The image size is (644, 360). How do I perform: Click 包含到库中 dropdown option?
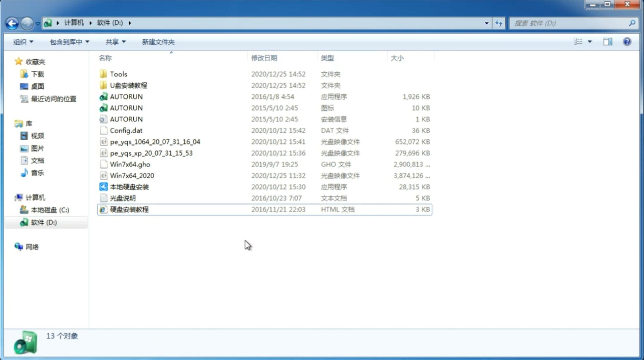(x=68, y=42)
